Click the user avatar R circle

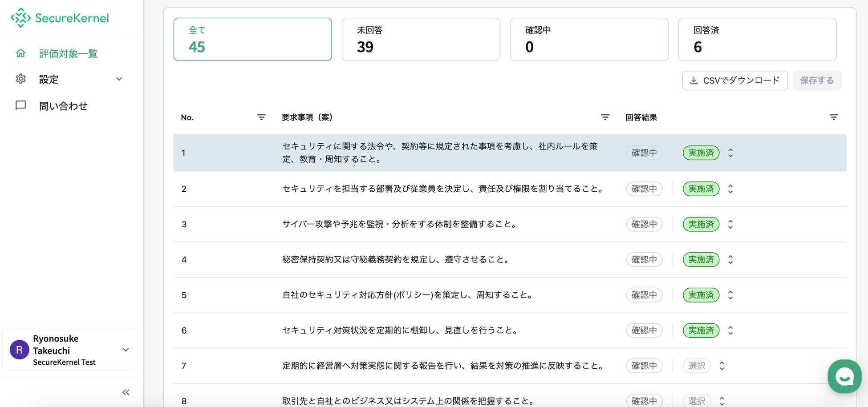coord(19,350)
